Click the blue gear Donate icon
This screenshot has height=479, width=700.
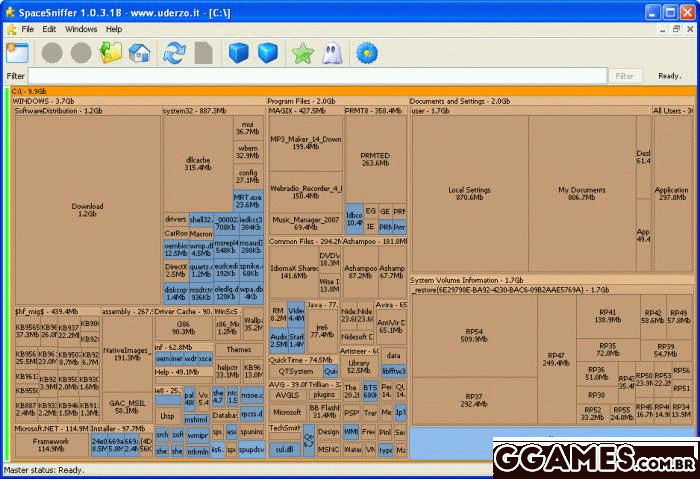tap(367, 52)
